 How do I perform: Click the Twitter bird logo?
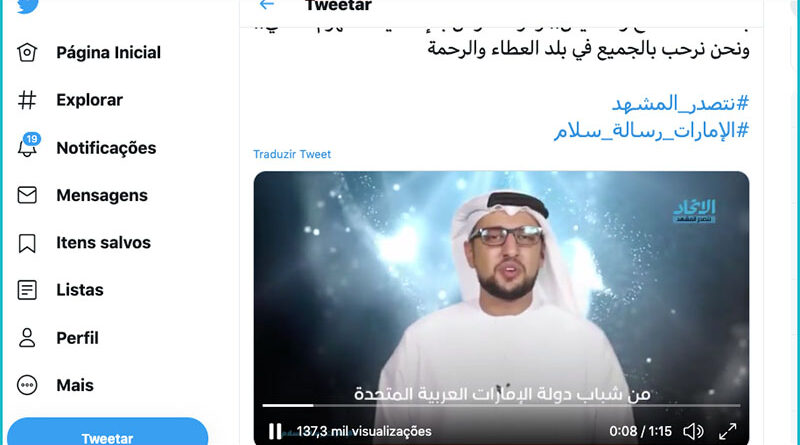(x=27, y=6)
